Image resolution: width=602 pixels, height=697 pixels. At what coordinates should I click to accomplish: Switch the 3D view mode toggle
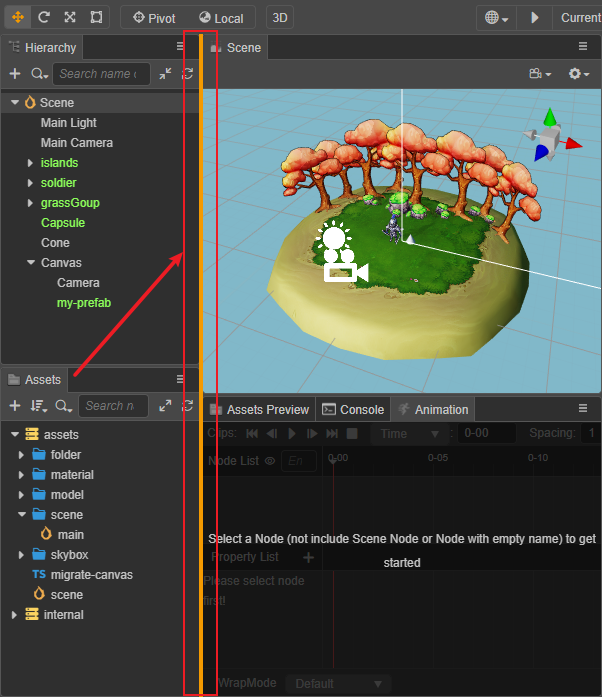(x=280, y=18)
